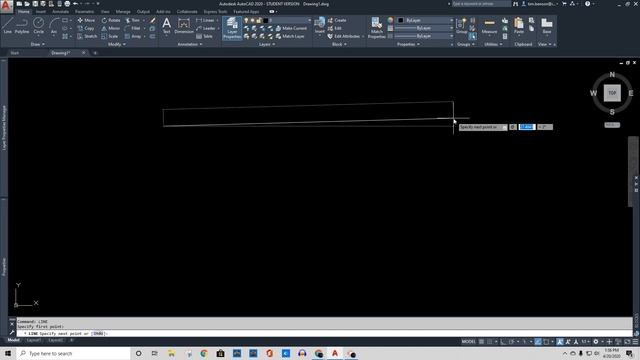Click customization menu at status bar end

tap(635, 342)
